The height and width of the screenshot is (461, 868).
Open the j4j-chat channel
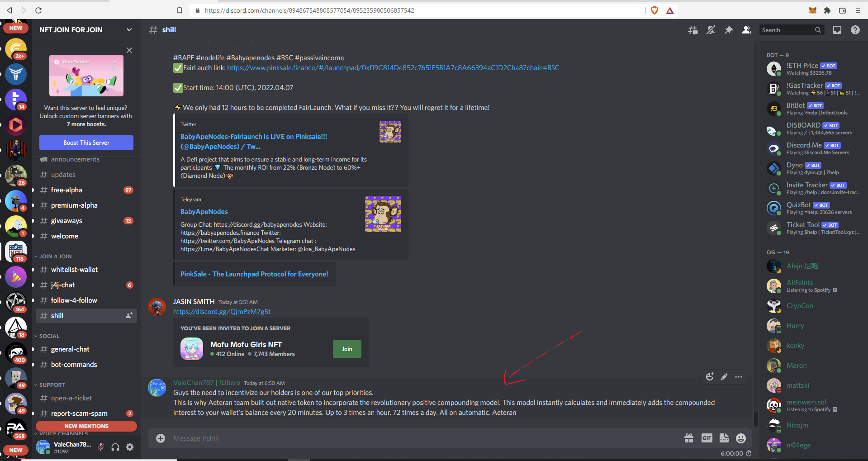86,285
